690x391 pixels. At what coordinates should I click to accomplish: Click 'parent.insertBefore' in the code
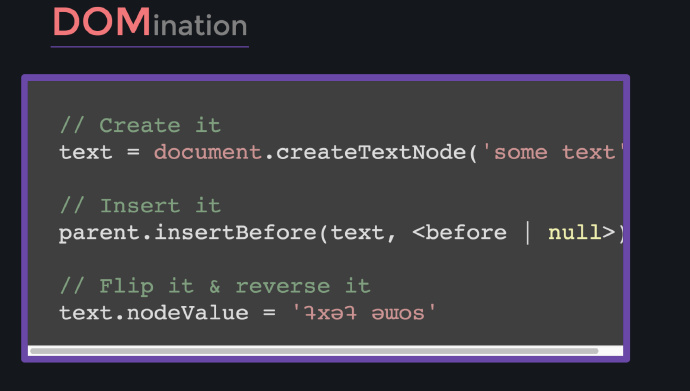pos(187,233)
